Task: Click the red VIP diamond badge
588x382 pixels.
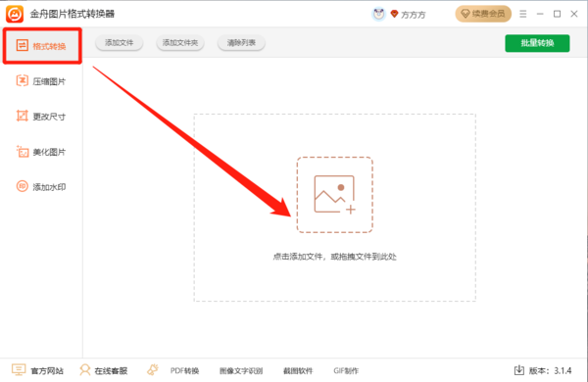Action: pos(394,14)
